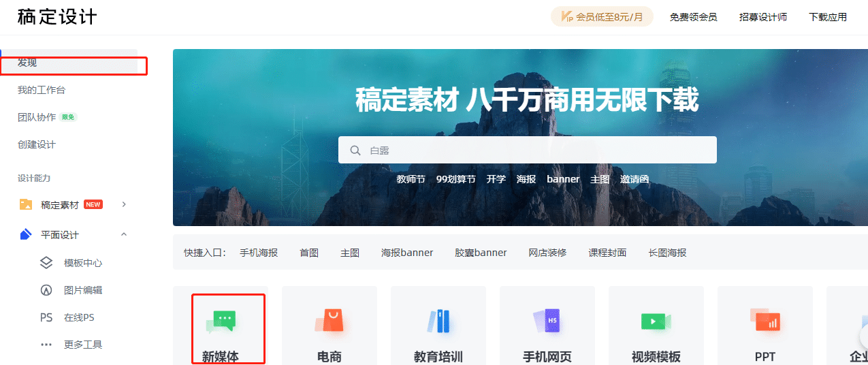
Task: Click the 平面设计 pen icon
Action: [x=26, y=235]
